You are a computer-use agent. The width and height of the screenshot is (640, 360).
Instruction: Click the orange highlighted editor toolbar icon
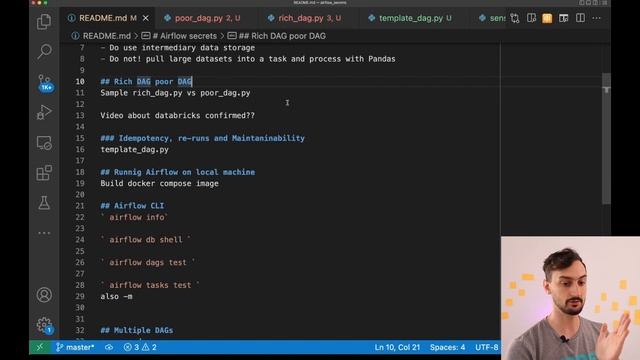pos(547,18)
